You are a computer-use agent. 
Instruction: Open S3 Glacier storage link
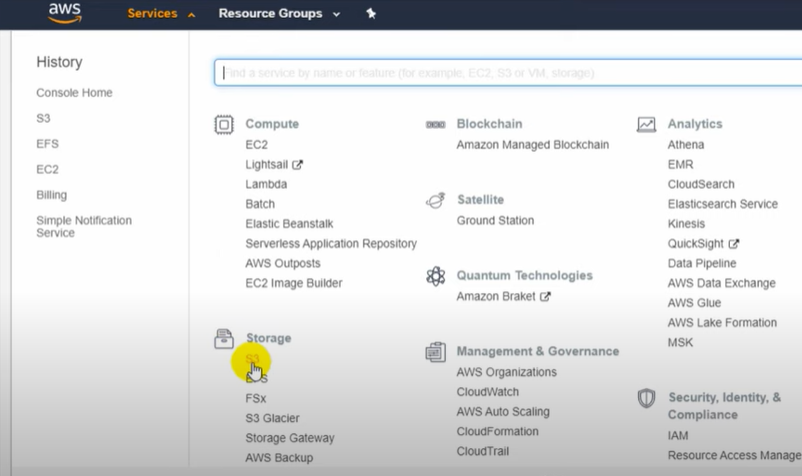click(272, 418)
